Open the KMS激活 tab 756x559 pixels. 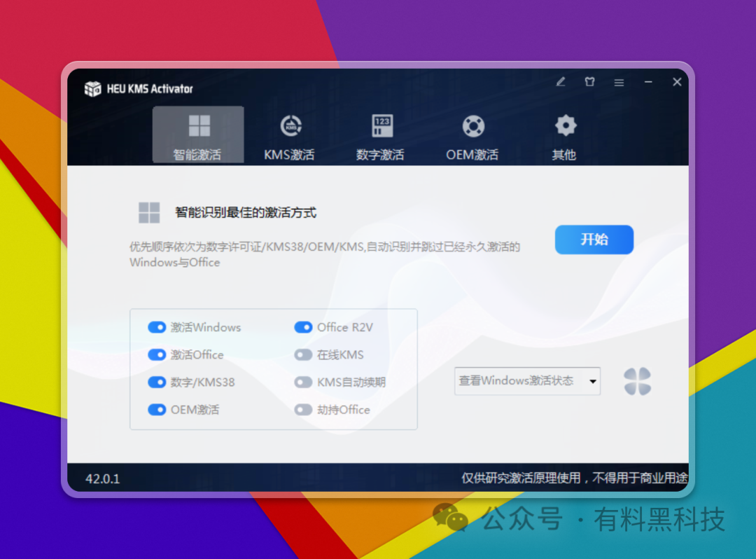point(289,137)
